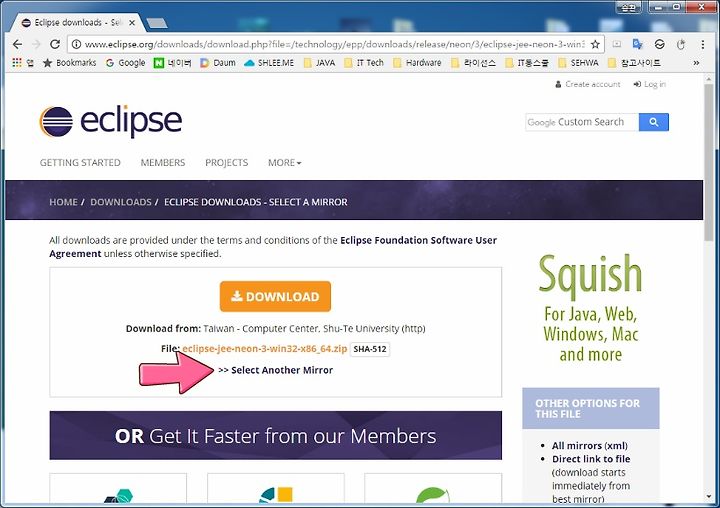Screen dimensions: 720x508
Task: Click the Log in link
Action: click(x=650, y=84)
